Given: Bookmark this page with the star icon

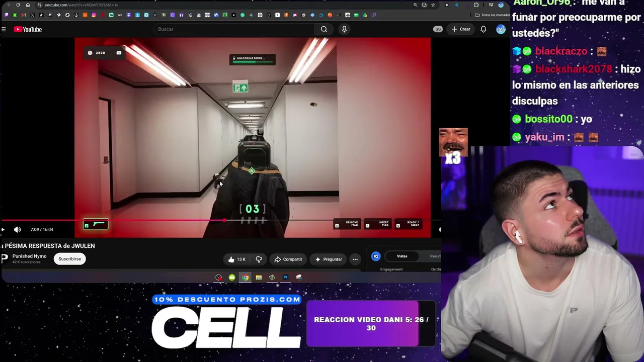Looking at the screenshot, I should click(x=433, y=5).
